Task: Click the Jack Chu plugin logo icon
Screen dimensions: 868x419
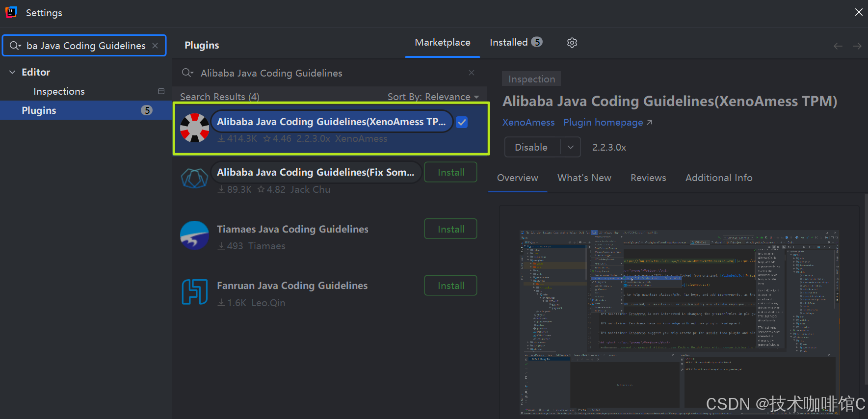Action: (x=194, y=179)
